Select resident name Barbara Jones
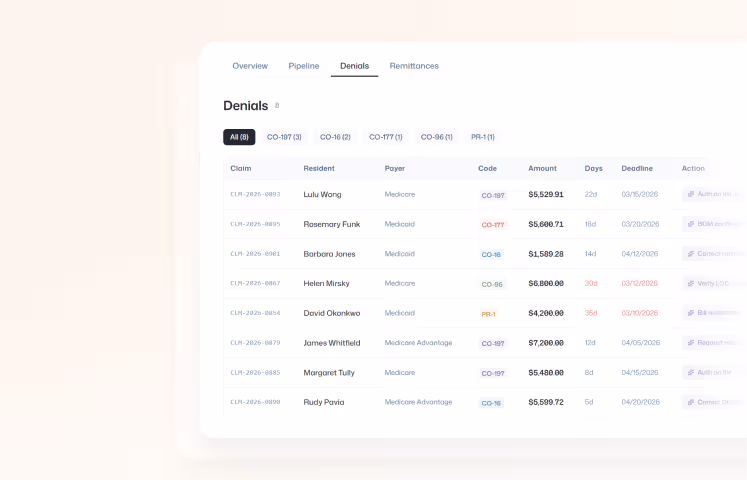Image resolution: width=747 pixels, height=480 pixels. pos(329,254)
